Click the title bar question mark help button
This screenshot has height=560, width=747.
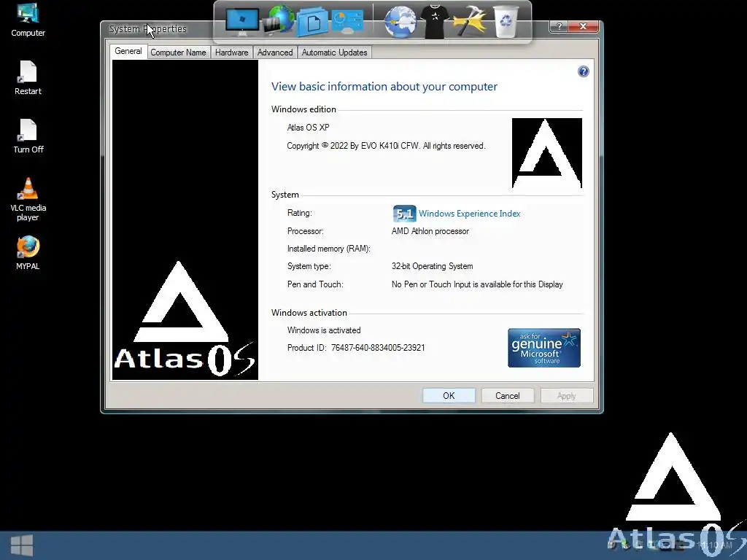[560, 27]
